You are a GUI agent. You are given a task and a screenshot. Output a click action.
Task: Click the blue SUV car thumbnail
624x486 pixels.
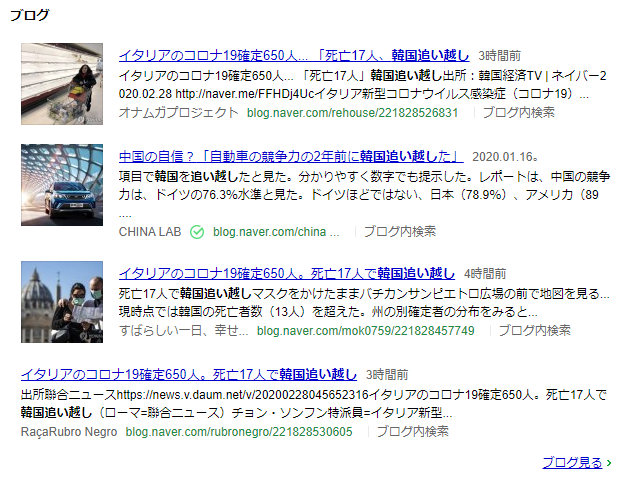click(x=62, y=185)
